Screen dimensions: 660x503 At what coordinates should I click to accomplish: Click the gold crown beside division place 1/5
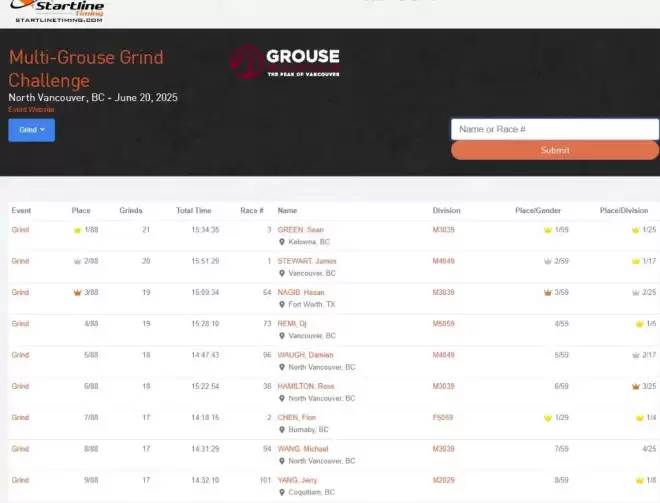click(x=640, y=324)
